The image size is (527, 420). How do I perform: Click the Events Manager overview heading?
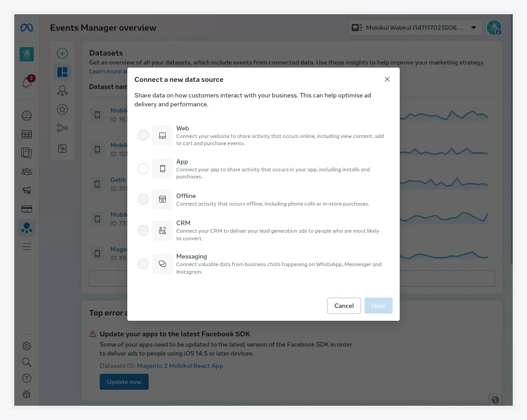[103, 28]
